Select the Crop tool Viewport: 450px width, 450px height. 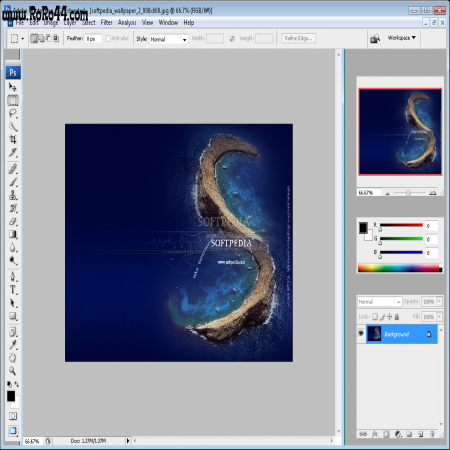tap(13, 139)
